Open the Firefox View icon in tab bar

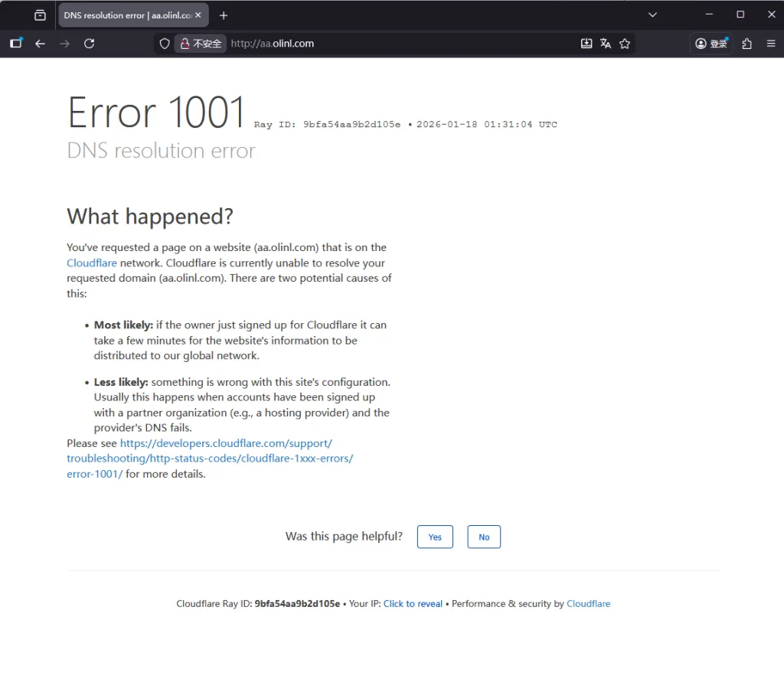coord(40,15)
